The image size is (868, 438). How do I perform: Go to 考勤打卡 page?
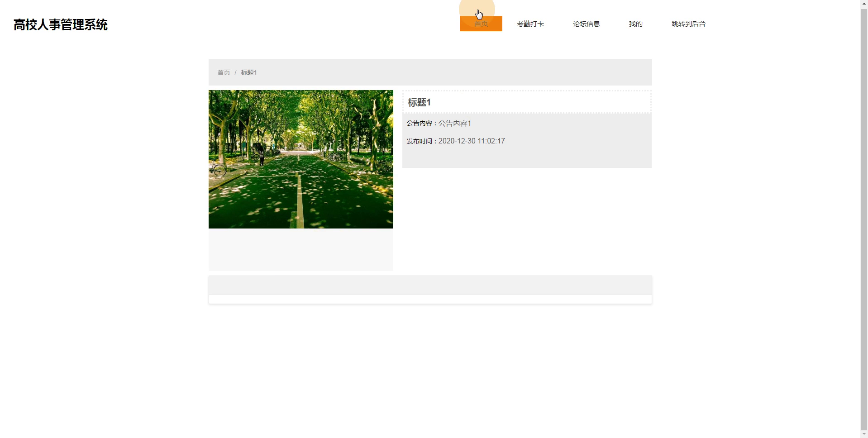point(530,24)
